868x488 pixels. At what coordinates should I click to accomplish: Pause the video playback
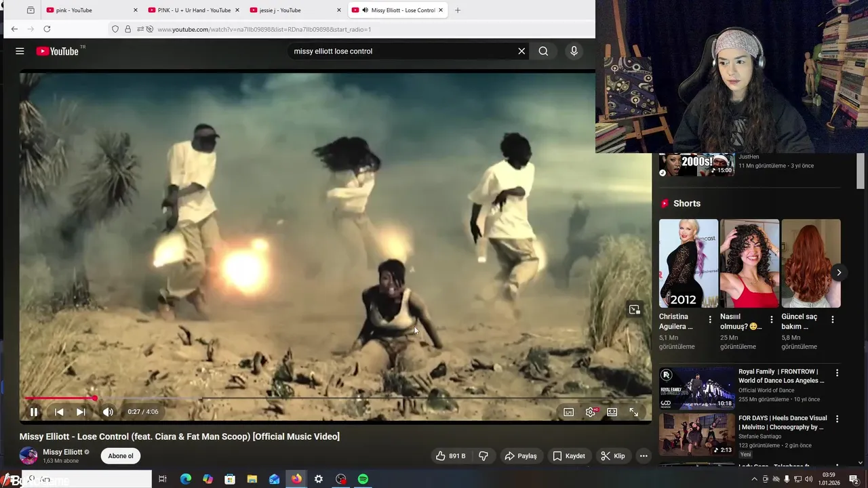click(x=34, y=412)
